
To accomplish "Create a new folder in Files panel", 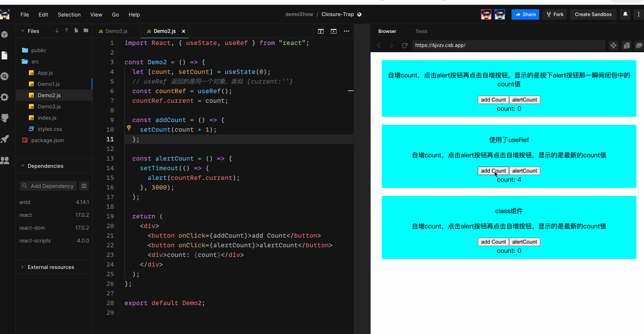I will (86, 31).
